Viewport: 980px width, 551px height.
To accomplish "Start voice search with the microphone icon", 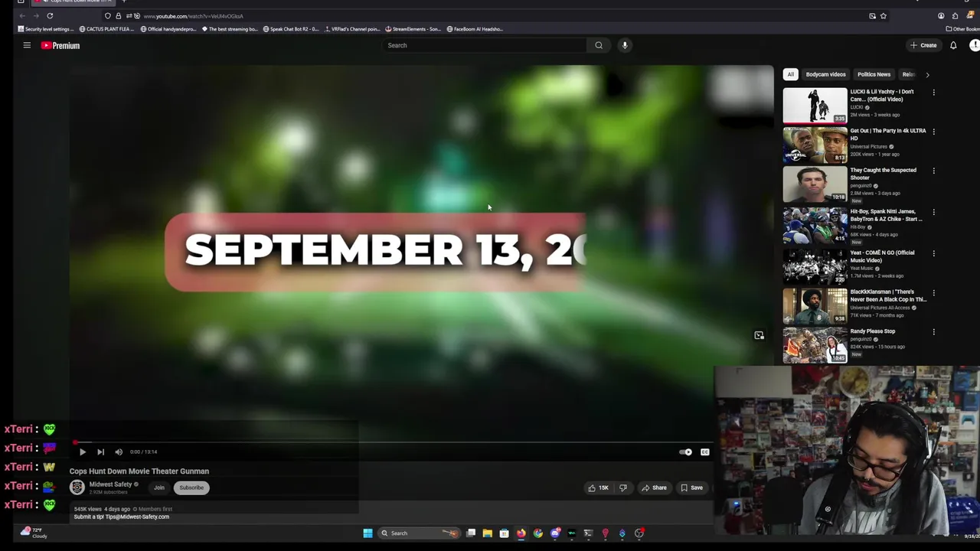I will [x=625, y=45].
